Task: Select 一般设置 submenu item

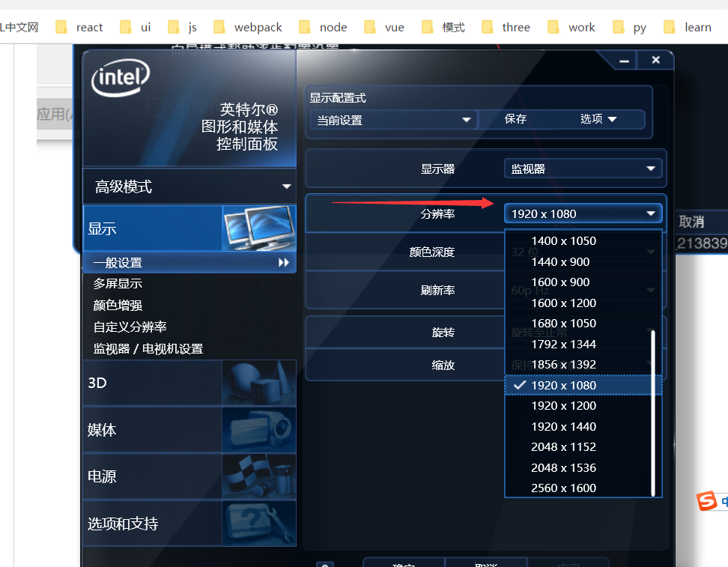Action: (x=189, y=262)
